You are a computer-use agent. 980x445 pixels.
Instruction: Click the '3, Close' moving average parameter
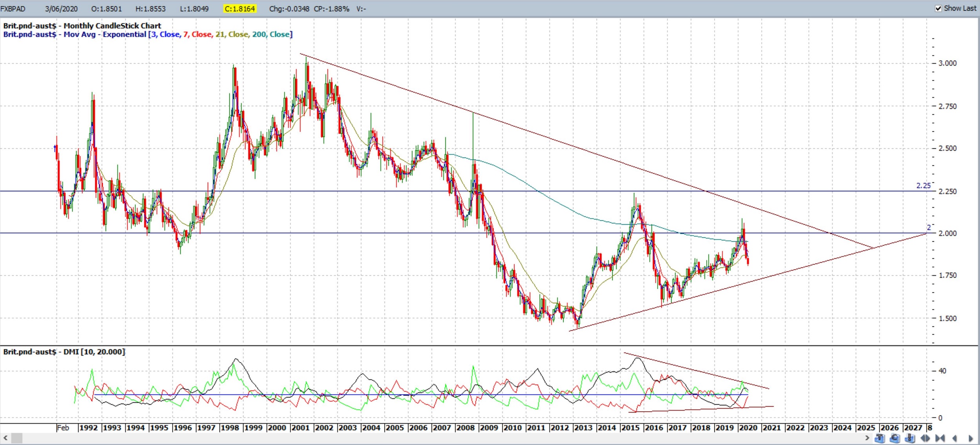[x=166, y=35]
